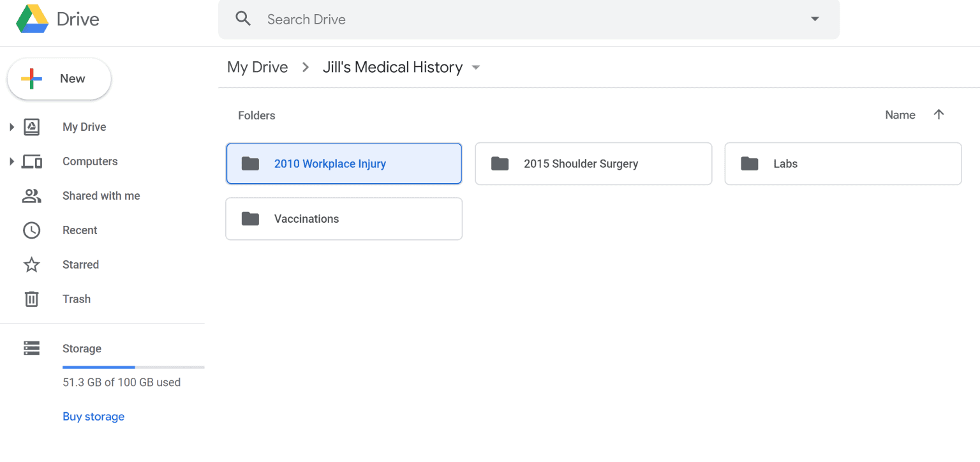Click the Storage icon in sidebar
This screenshot has width=980, height=462.
tap(31, 348)
